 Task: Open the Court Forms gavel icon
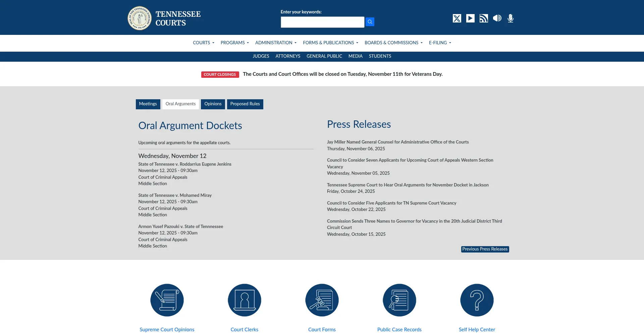322,300
